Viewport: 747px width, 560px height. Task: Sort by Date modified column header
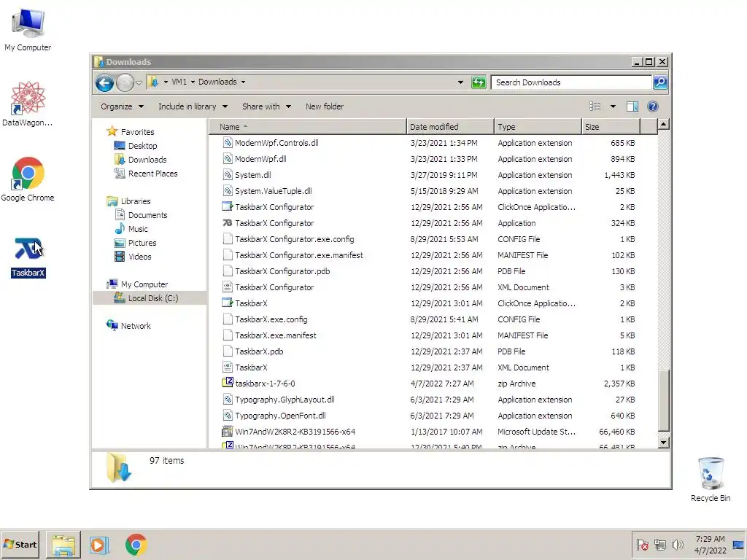point(450,127)
